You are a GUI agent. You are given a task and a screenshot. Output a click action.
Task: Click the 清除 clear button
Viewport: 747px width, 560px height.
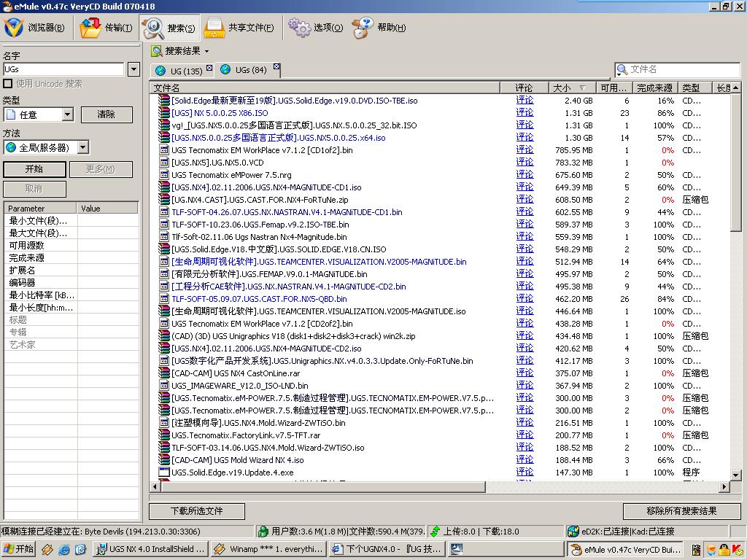click(x=107, y=114)
